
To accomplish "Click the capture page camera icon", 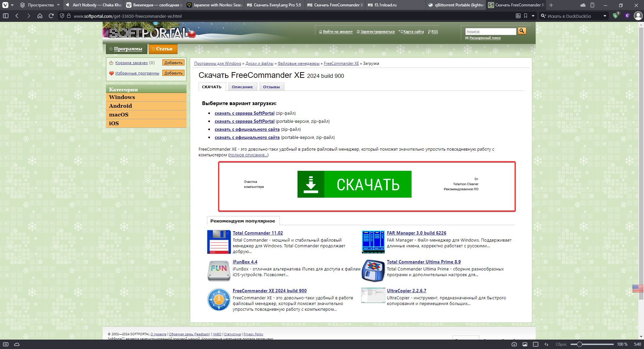I will 514,344.
